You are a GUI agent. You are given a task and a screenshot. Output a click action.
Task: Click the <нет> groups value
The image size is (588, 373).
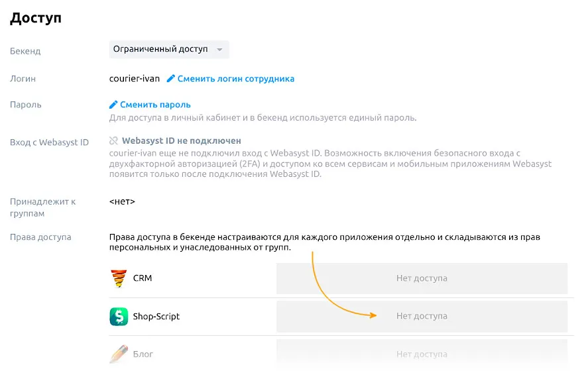pos(122,201)
